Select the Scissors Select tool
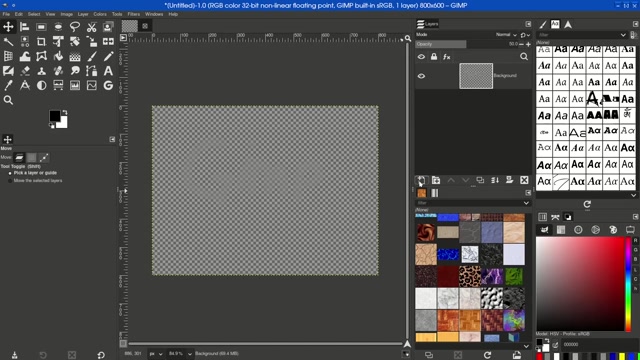The width and height of the screenshot is (640, 360). [91, 27]
